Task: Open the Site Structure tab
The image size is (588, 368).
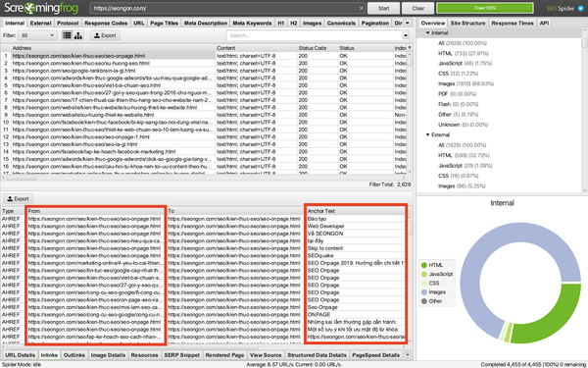Action: (x=467, y=23)
